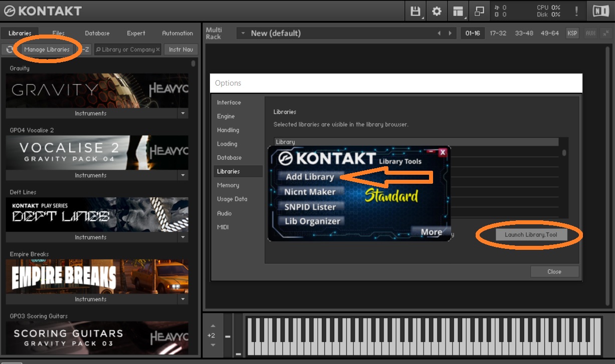Toggle the A-Z sorting button
615x364 pixels.
(x=85, y=50)
